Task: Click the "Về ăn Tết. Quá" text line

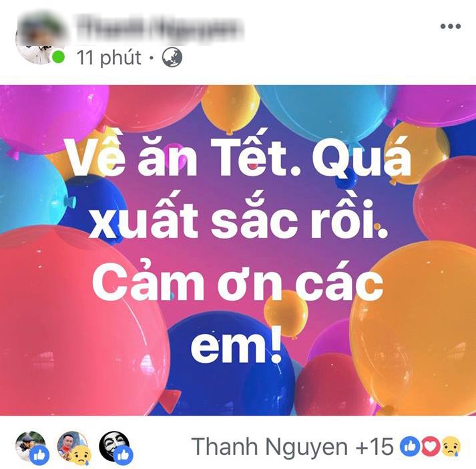Action: point(238,158)
